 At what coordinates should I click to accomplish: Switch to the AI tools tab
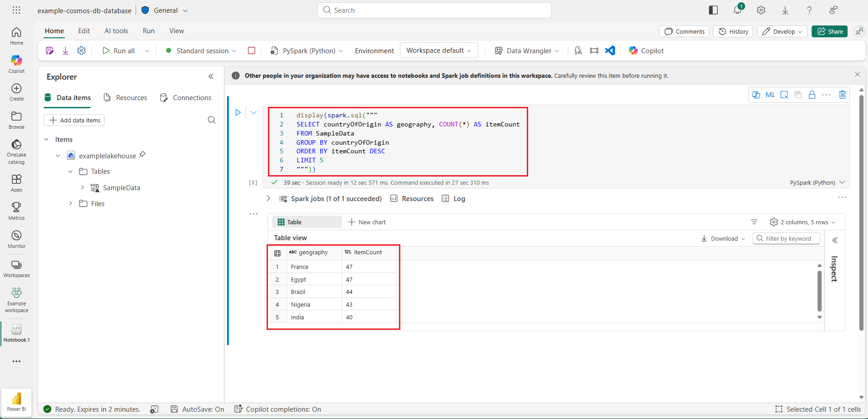pos(116,31)
